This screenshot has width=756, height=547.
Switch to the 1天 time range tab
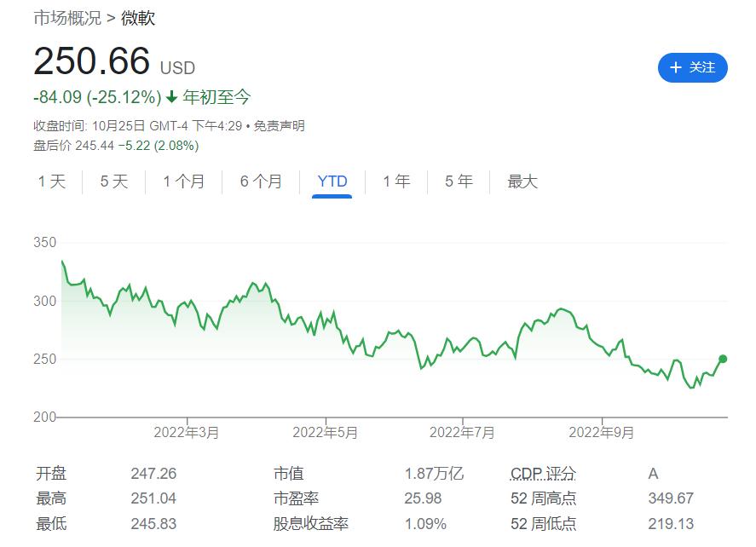(51, 181)
